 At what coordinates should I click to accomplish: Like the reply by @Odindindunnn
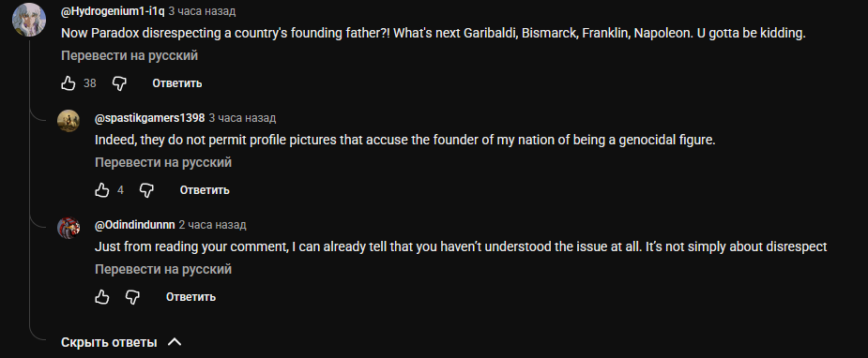click(102, 297)
